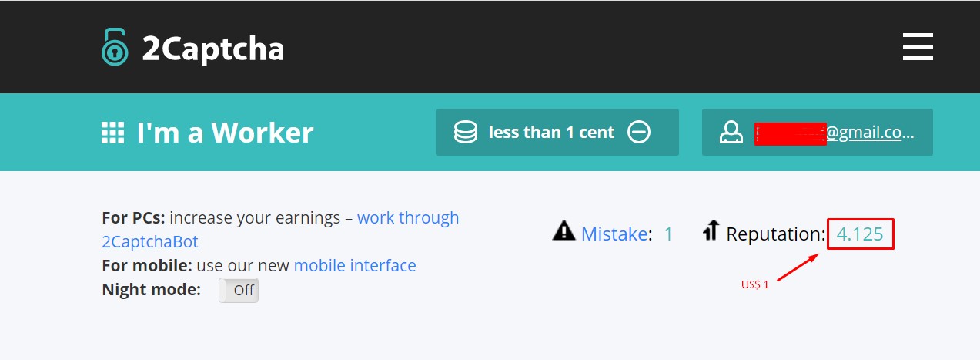Click the coin stack balance icon
Viewport: 980px width, 360px height.
[x=465, y=133]
